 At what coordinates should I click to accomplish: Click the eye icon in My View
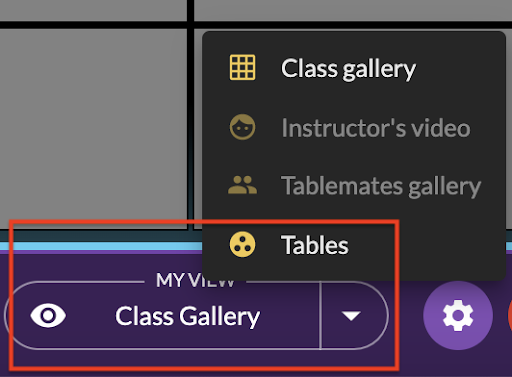48,315
